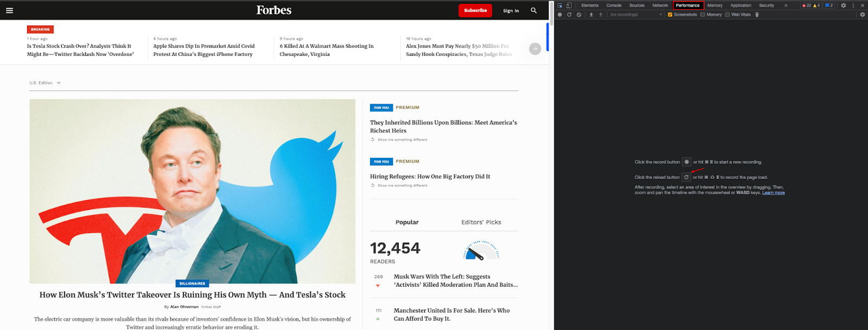Screen dimensions: 868x330
Task: Click the Elon Musk Twitter article image
Action: pos(192,191)
